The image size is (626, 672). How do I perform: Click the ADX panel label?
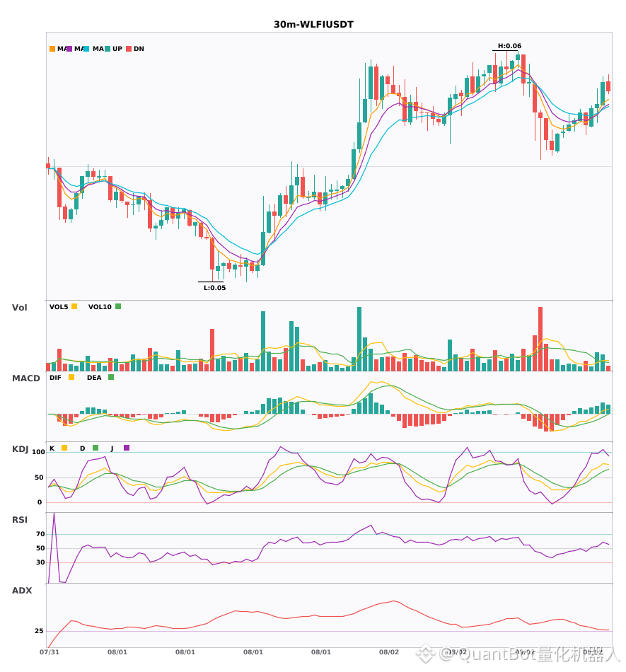[x=22, y=591]
